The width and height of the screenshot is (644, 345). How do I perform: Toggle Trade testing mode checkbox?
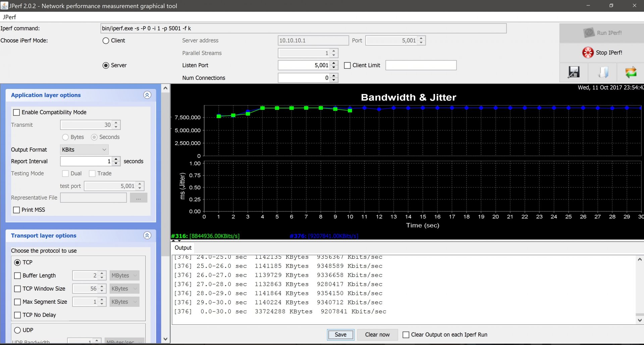tap(92, 174)
